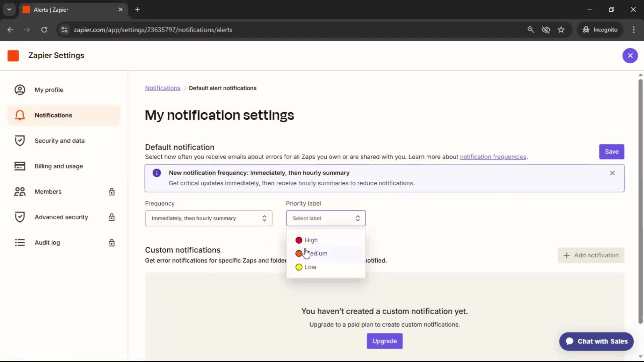Open the browser zoom magnifier icon
The width and height of the screenshot is (644, 362).
click(x=531, y=30)
